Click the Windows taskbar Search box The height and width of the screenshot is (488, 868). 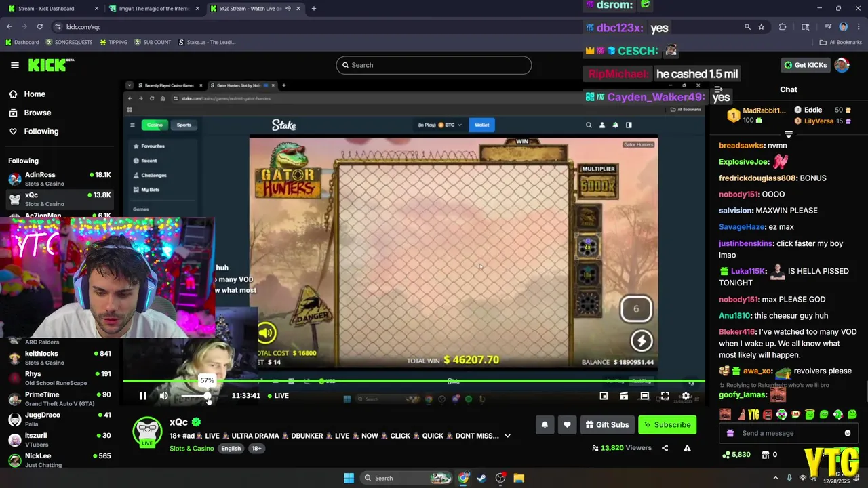tap(406, 478)
